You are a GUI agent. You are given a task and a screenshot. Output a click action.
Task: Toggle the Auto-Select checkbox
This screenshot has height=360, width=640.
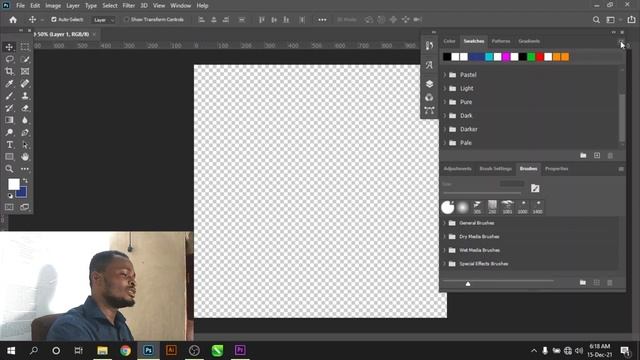click(x=53, y=20)
